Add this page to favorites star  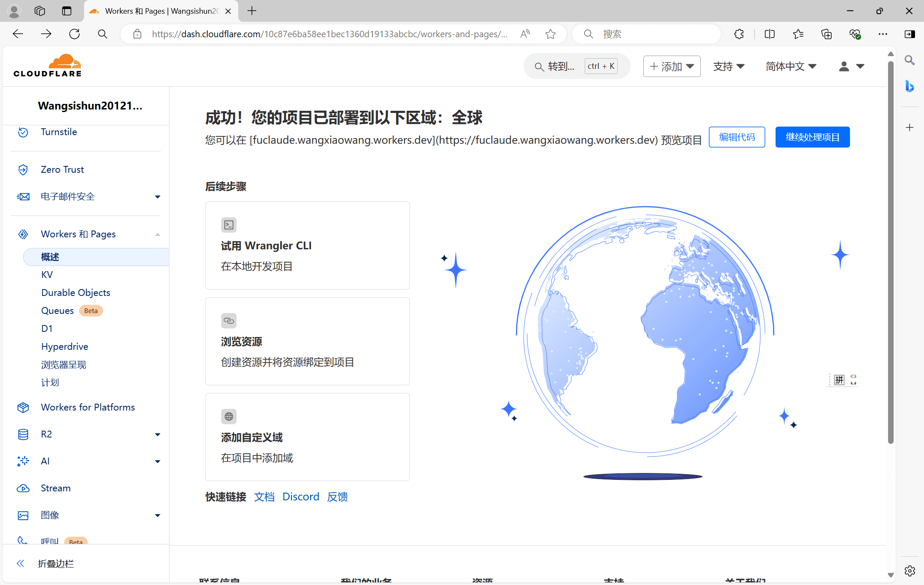[551, 34]
